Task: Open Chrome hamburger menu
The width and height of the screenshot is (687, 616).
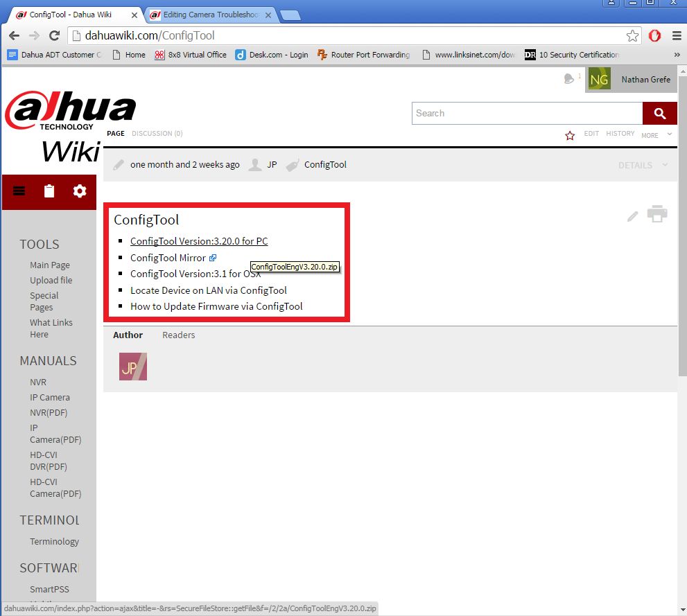Action: 677,36
